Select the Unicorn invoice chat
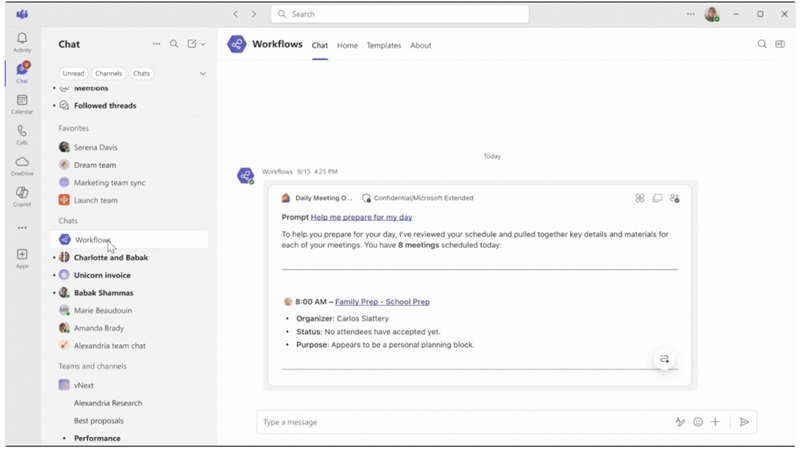800x449 pixels. tap(102, 275)
